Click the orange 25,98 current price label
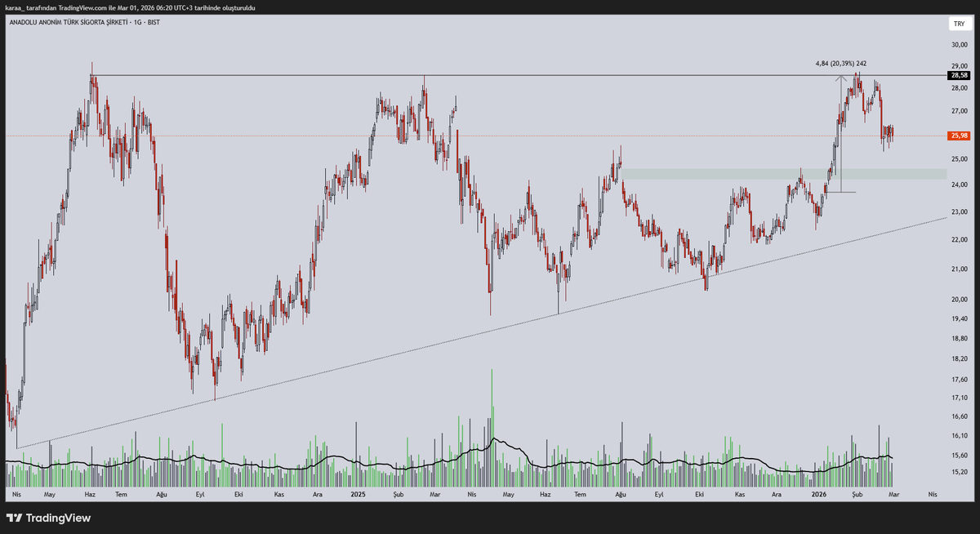980x534 pixels. [959, 136]
